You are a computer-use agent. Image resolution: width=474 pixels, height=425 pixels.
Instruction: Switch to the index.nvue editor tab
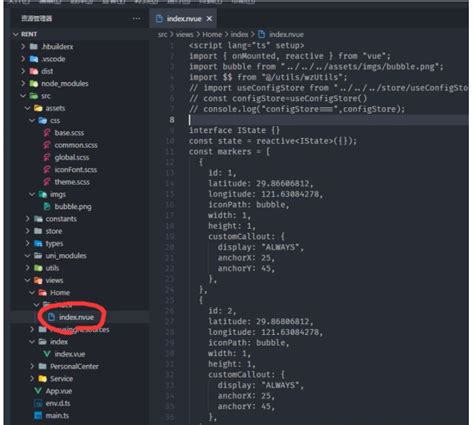(x=184, y=19)
